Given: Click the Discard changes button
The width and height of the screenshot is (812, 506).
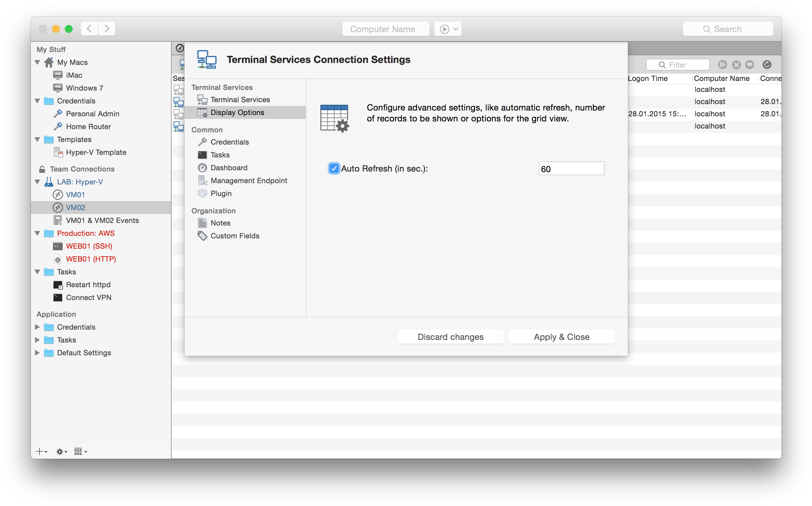Looking at the screenshot, I should [450, 337].
